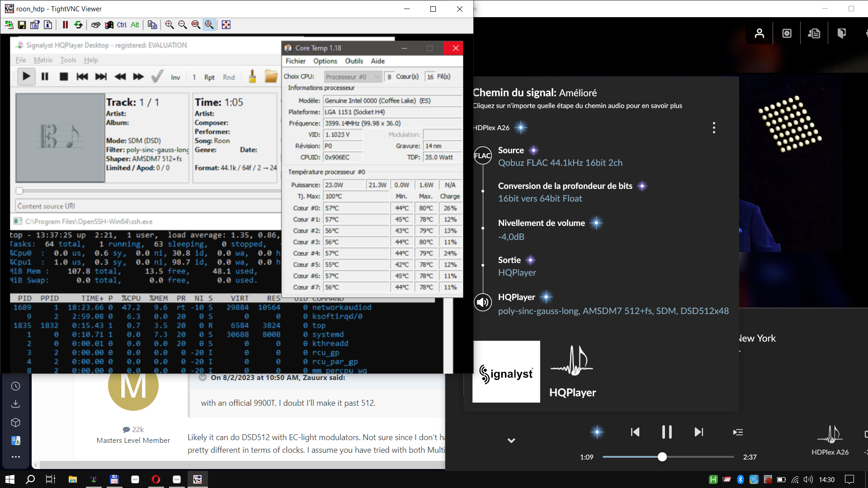Set VNC zoom to 100%
868x488 pixels.
coord(196,25)
